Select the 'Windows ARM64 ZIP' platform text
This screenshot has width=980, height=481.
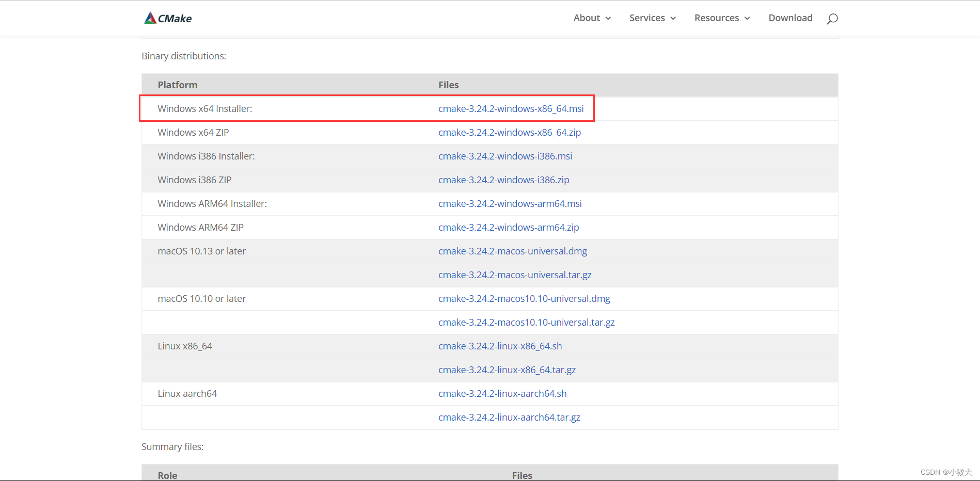[200, 228]
